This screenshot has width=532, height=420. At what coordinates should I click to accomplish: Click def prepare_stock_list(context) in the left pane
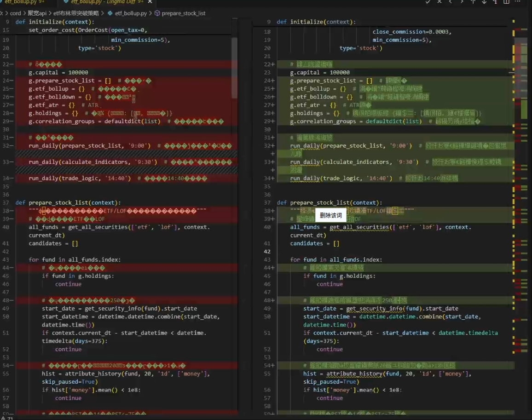[68, 202]
